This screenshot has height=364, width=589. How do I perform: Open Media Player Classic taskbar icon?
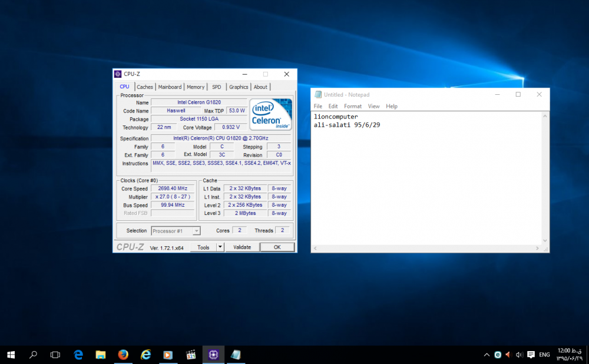click(191, 355)
